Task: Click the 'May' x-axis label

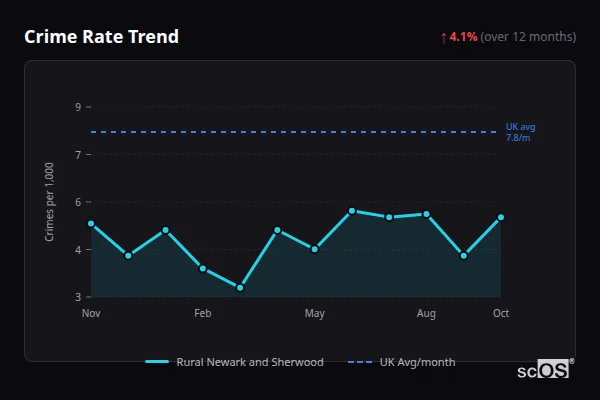Action: (315, 314)
